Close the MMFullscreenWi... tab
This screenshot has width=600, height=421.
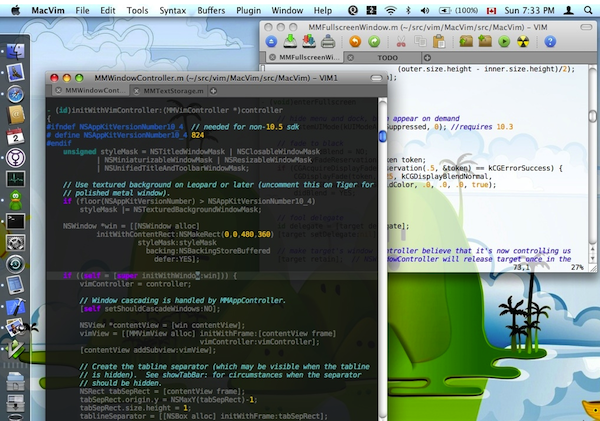click(272, 57)
